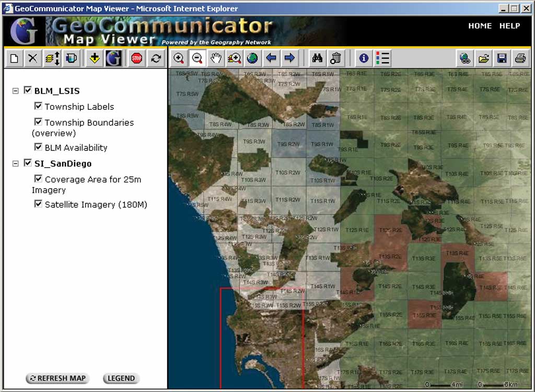Toggle the Township Labels layer checkbox
Image resolution: width=535 pixels, height=392 pixels.
click(x=38, y=106)
